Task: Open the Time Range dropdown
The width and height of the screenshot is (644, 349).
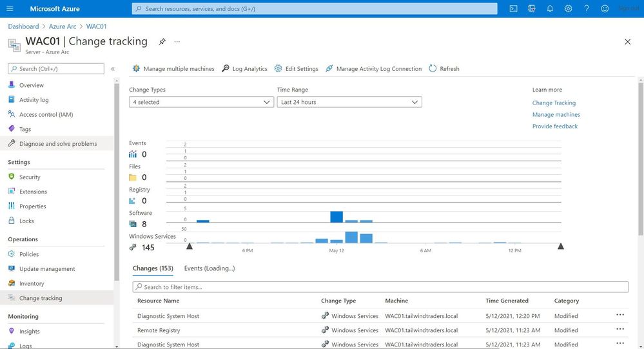Action: [349, 102]
